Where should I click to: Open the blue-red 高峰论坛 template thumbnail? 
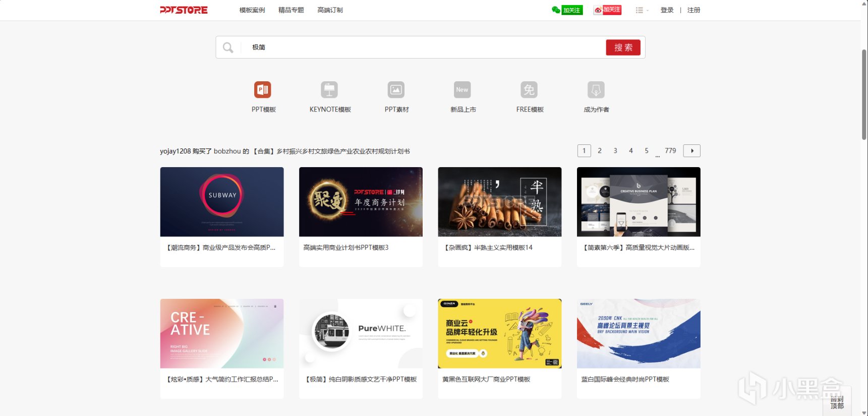tap(639, 334)
